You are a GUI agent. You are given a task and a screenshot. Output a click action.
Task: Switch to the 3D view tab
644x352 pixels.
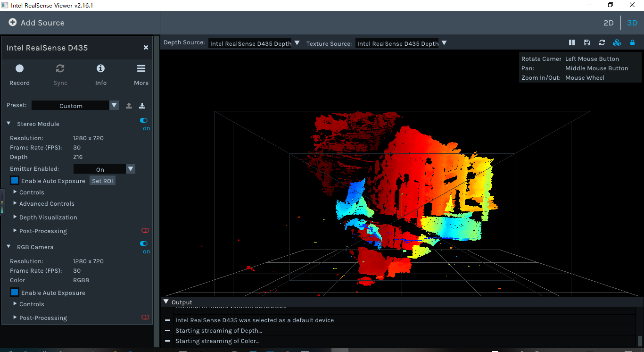(x=632, y=23)
